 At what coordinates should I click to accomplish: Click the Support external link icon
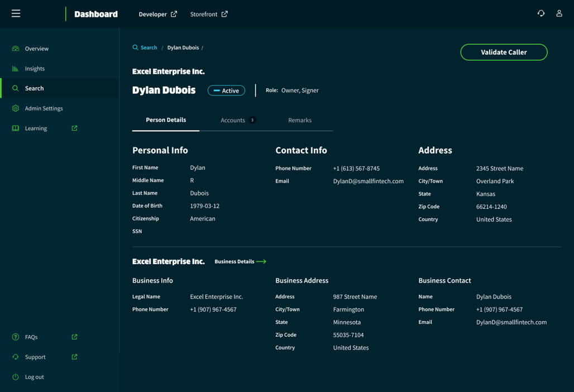click(x=74, y=357)
